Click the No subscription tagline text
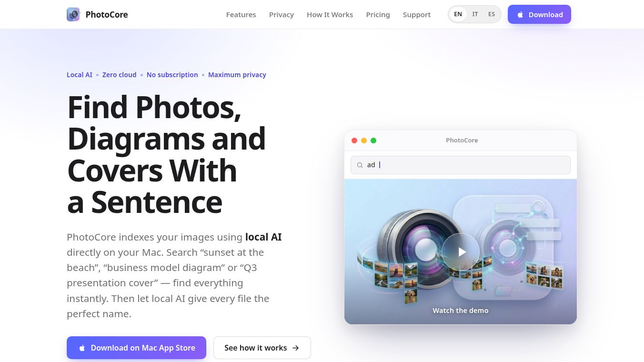 (x=172, y=75)
